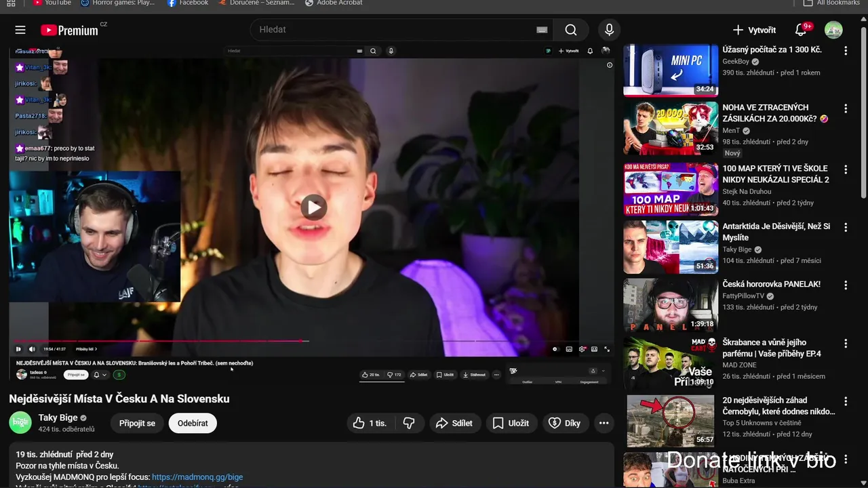The image size is (868, 488).
Task: Open the Taky Bige channel name link under video
Action: [58, 418]
